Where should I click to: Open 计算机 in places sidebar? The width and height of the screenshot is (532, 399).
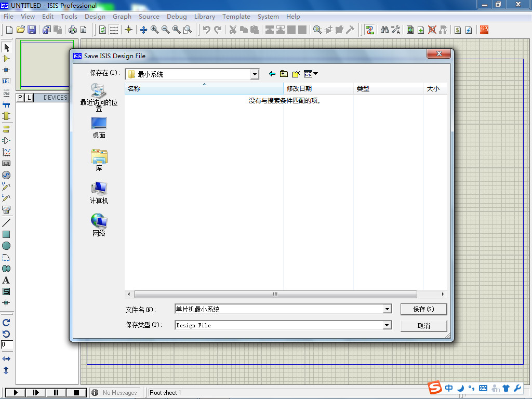(x=99, y=193)
